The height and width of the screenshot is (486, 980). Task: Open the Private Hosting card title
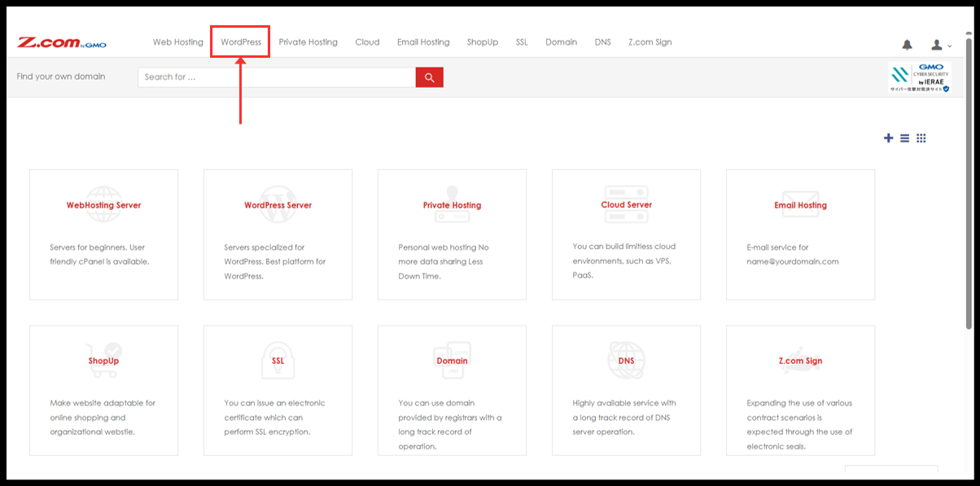coord(452,206)
